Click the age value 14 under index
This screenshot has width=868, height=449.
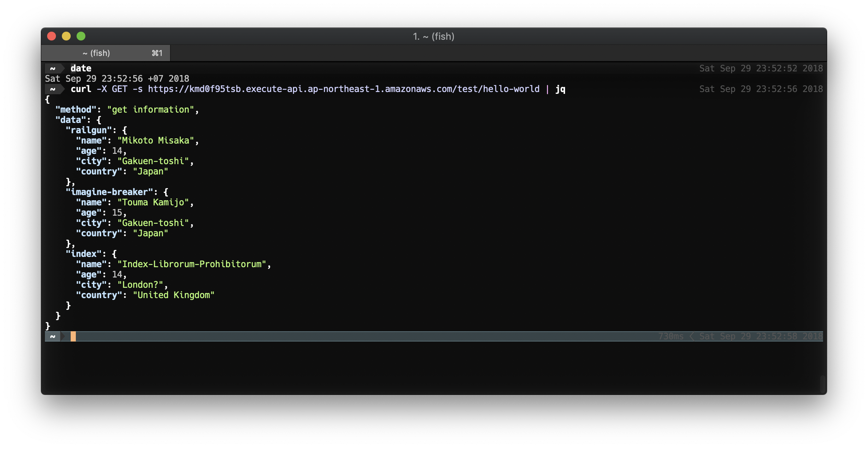[117, 275]
